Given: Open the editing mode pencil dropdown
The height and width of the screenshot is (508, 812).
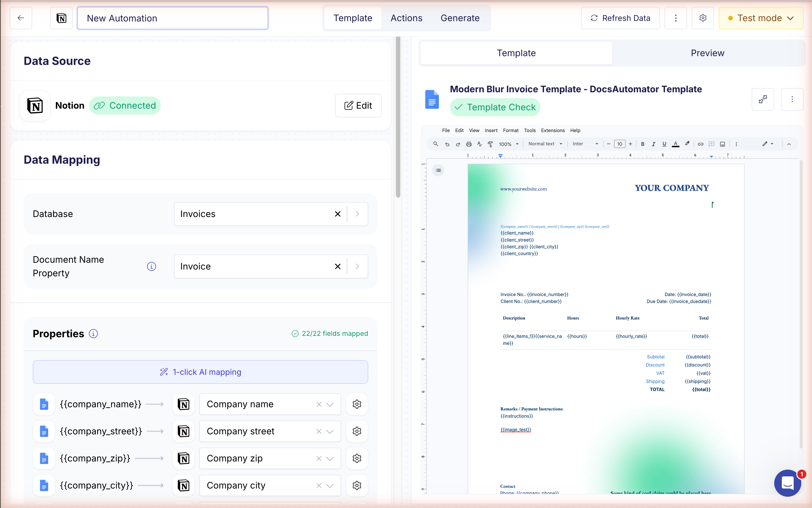Looking at the screenshot, I should 767,144.
